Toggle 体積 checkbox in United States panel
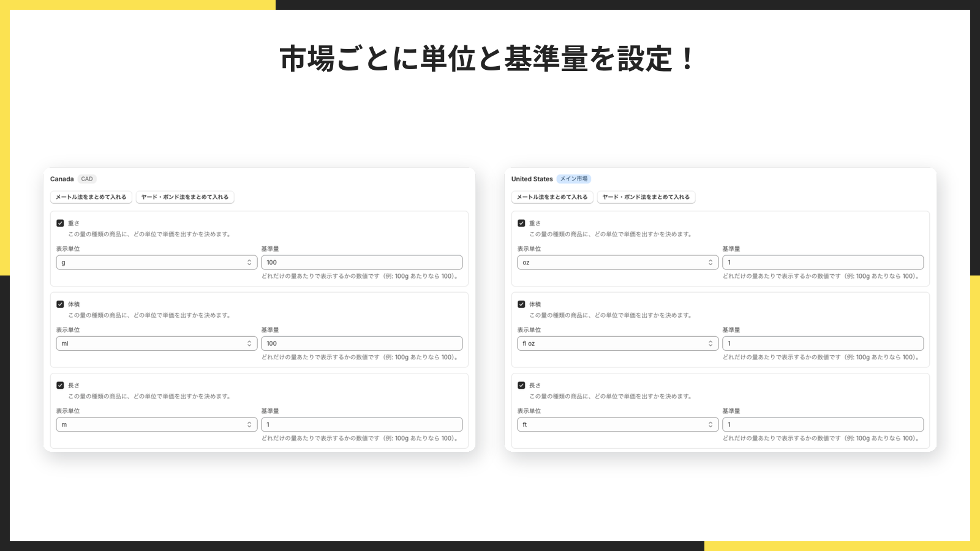 click(521, 304)
